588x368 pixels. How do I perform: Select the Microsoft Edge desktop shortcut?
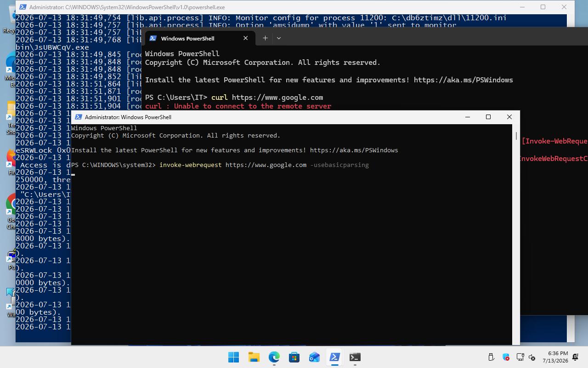10,69
